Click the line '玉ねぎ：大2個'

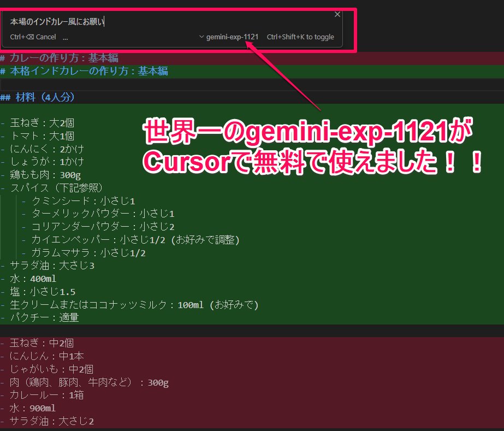pos(42,123)
